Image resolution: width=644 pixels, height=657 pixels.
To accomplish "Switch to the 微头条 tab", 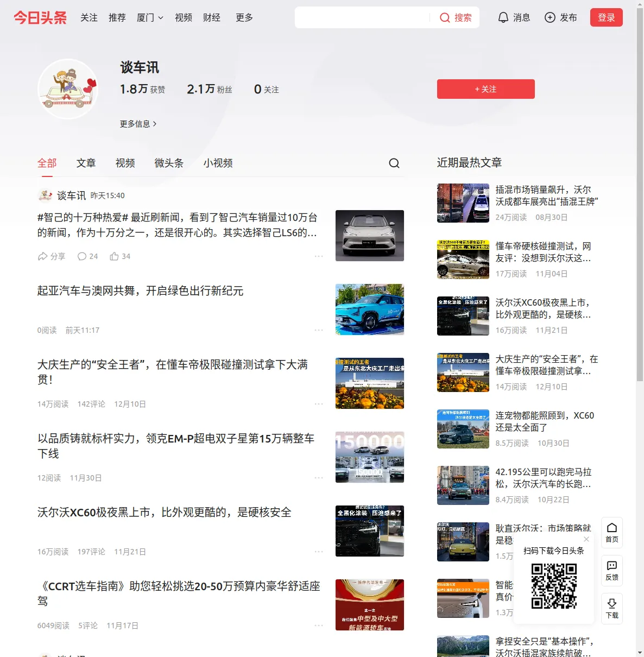I will pos(169,163).
